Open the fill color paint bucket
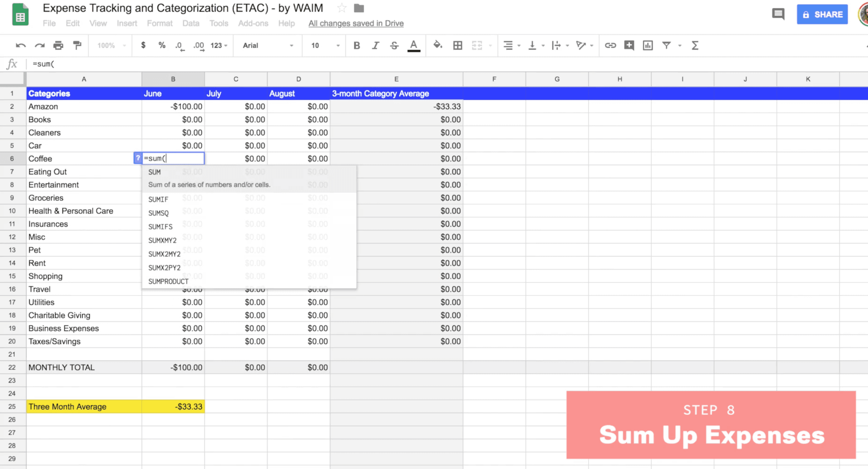868x469 pixels. point(438,45)
